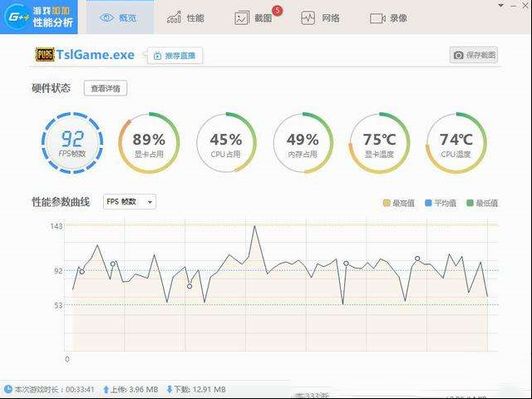532x399 pixels.
Task: Click the 92 axis label
Action: [58, 271]
